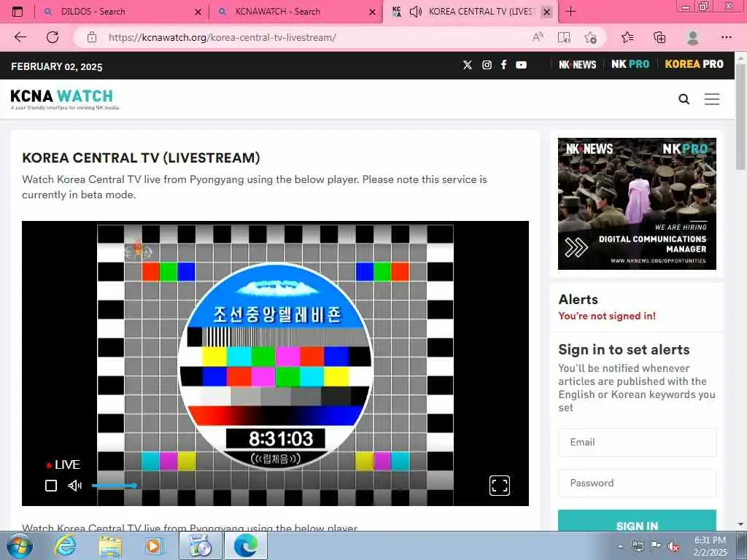Screen dimensions: 747x560
Task: Open the browser profile avatar
Action: (693, 37)
